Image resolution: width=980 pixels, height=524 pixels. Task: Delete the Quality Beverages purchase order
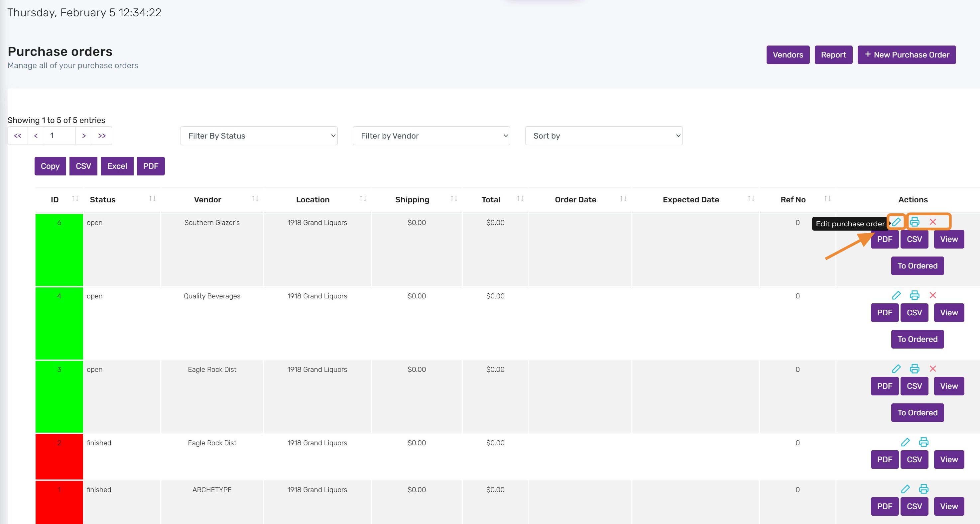[x=933, y=295]
